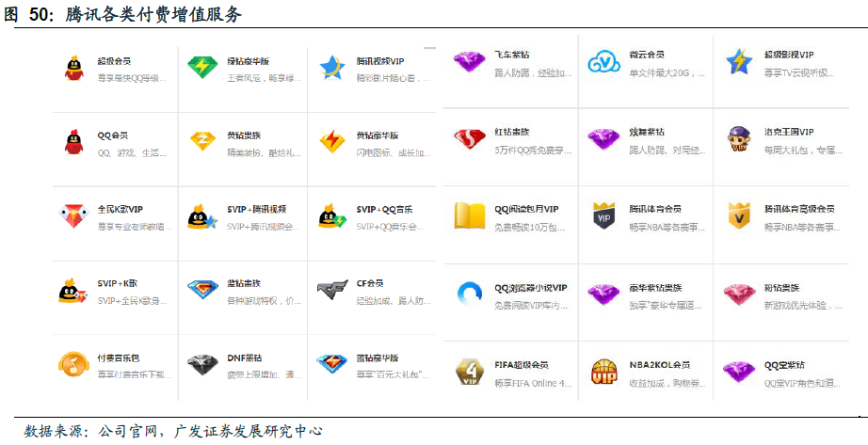Select the green diamond 绿钻豪华版 icon

pos(201,68)
